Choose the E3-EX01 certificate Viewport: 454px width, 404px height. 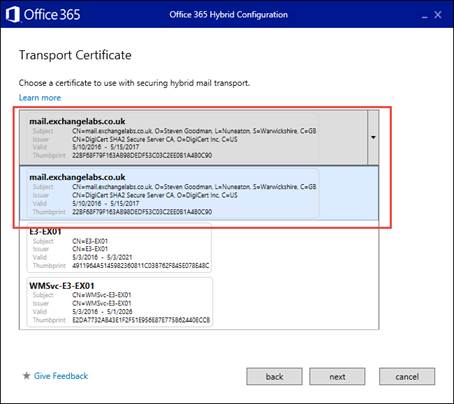click(119, 248)
